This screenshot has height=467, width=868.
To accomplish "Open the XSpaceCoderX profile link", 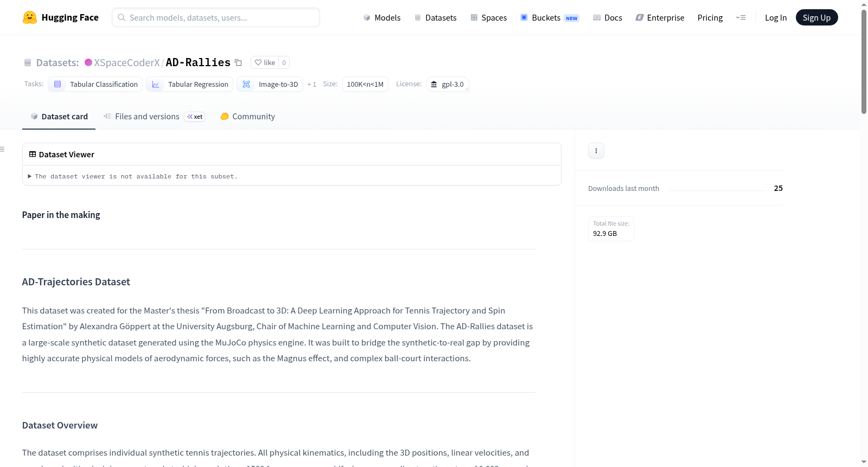I will click(x=127, y=62).
